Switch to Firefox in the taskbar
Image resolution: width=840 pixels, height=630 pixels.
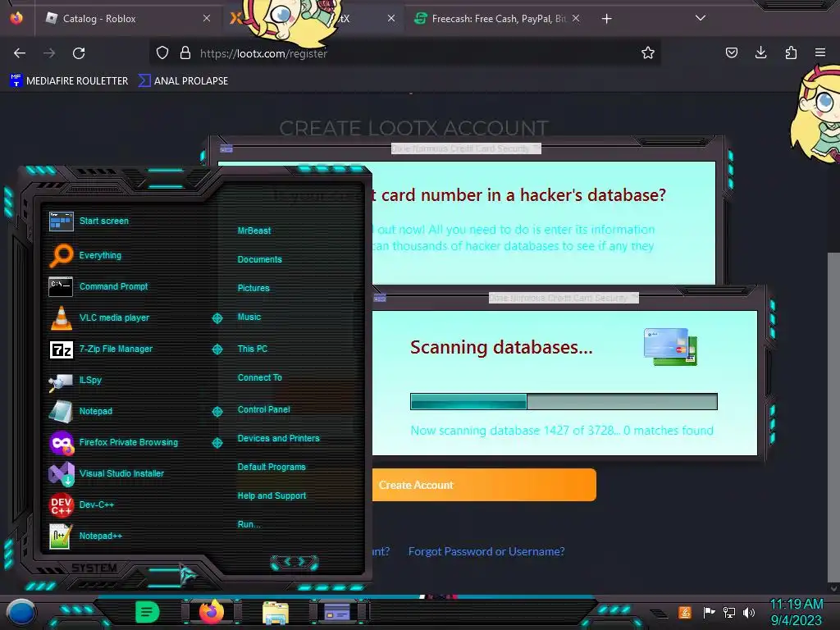tap(211, 612)
